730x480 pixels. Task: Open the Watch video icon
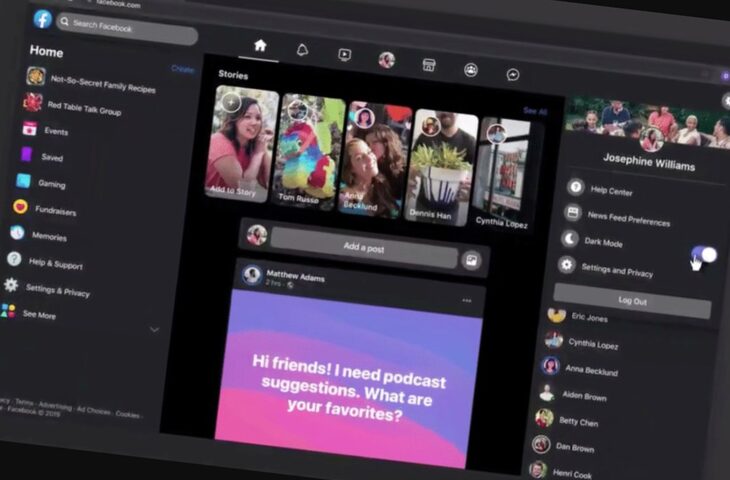[x=345, y=55]
